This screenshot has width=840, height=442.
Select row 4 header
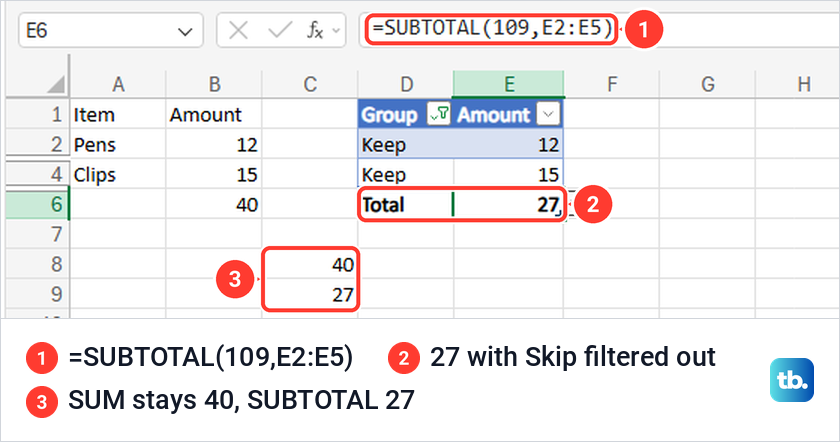pos(38,174)
